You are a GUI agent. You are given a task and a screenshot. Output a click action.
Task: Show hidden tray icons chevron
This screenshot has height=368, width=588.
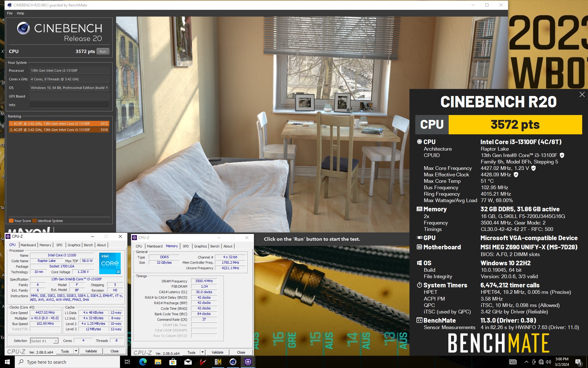point(526,362)
